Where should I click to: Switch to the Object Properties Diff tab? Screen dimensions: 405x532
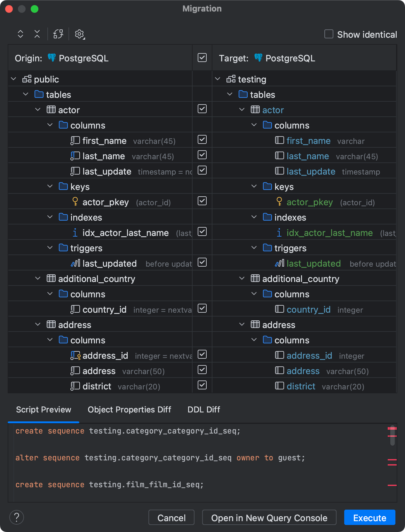coord(129,410)
